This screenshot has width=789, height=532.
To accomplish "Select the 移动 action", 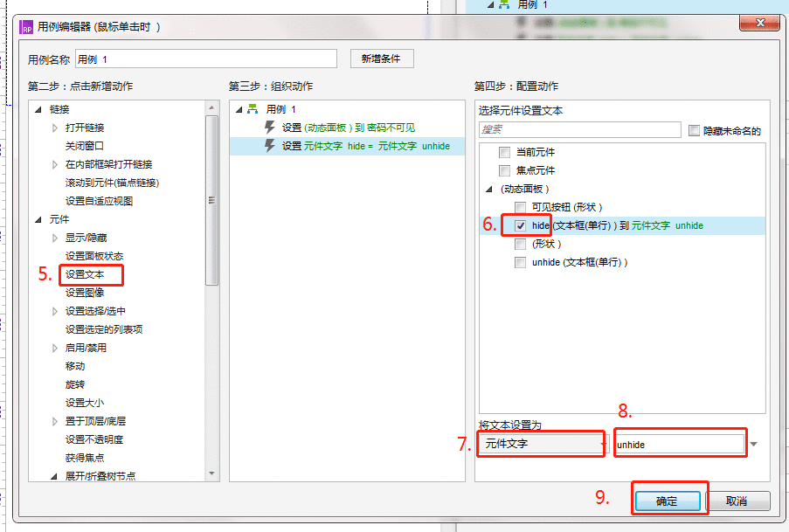I will click(x=75, y=366).
